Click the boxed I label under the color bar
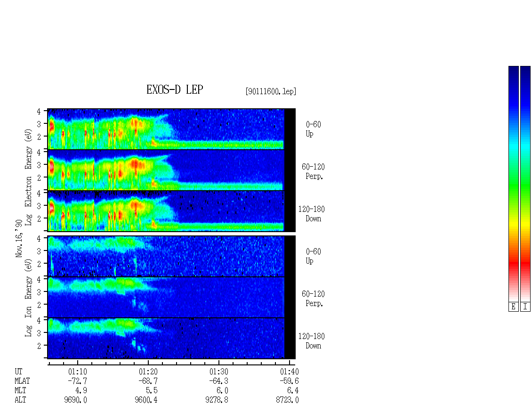 point(525,307)
